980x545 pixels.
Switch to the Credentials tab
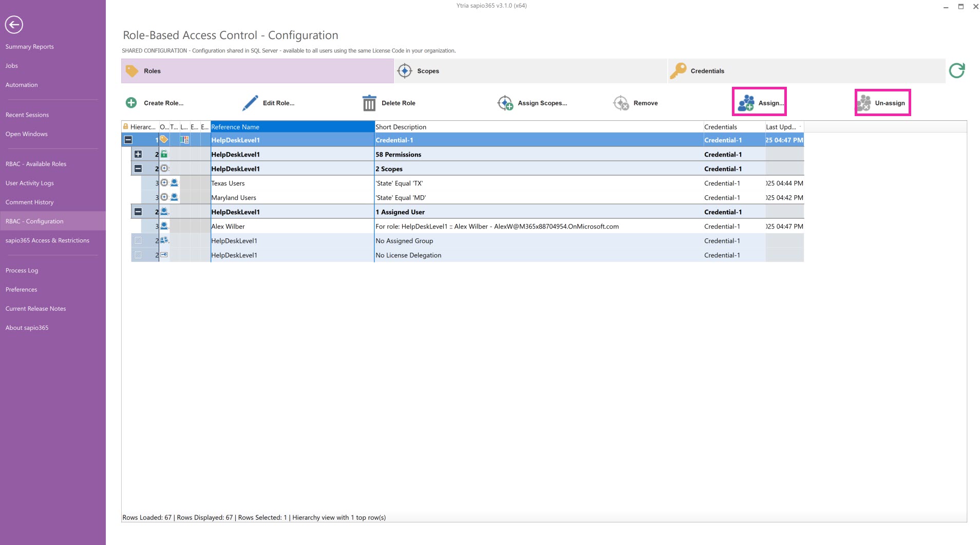[707, 71]
